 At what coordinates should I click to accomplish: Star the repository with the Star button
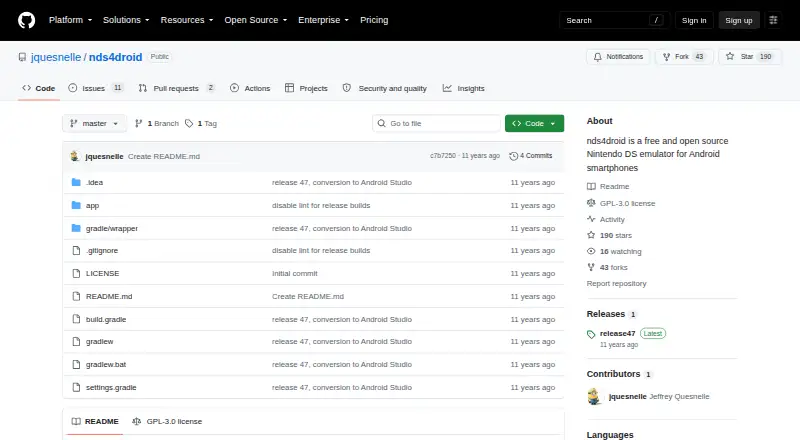[749, 57]
